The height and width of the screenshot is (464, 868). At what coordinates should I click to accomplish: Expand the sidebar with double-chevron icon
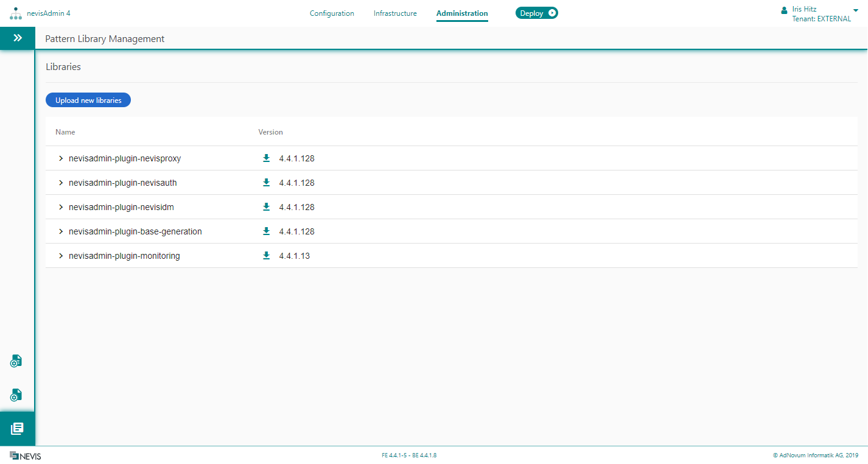(18, 38)
